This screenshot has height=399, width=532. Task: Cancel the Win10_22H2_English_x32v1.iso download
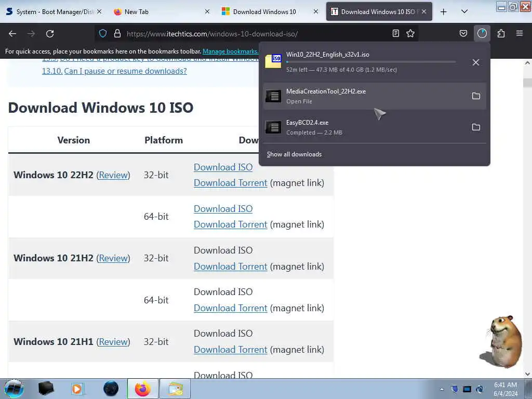click(476, 62)
